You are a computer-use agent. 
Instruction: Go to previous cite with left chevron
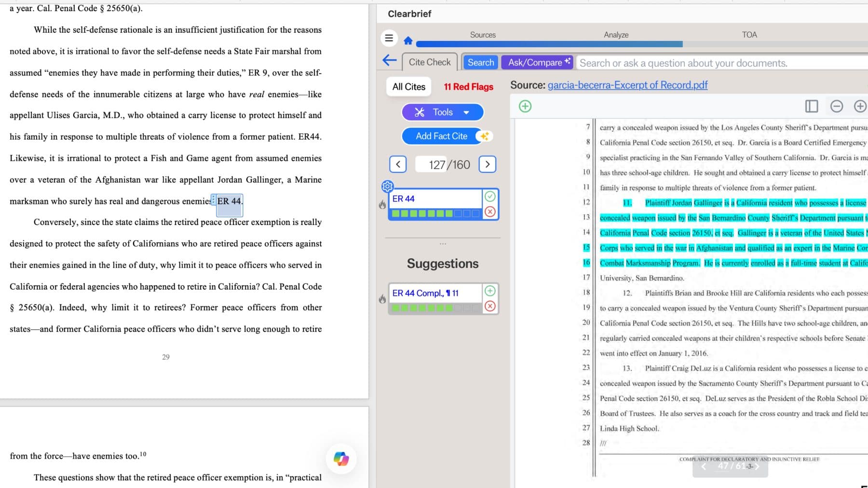pos(398,164)
